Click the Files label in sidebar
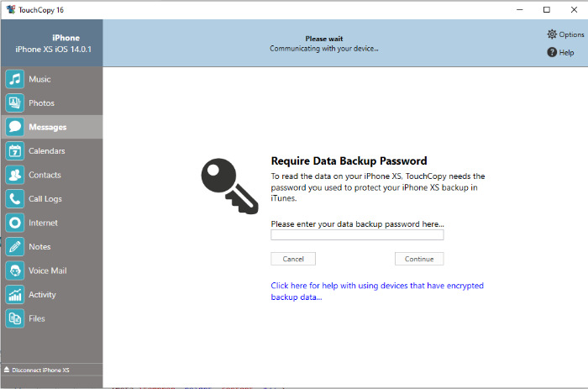This screenshot has height=389, width=588. pyautogui.click(x=37, y=318)
